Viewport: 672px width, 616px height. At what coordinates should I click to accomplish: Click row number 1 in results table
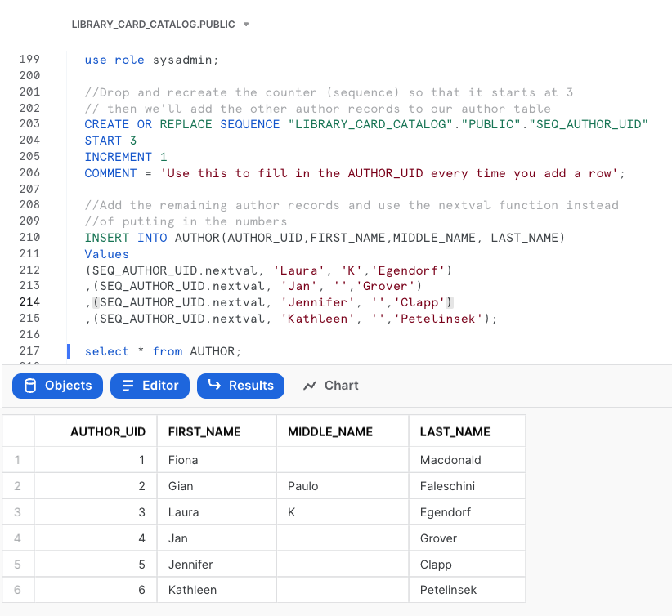[18, 460]
